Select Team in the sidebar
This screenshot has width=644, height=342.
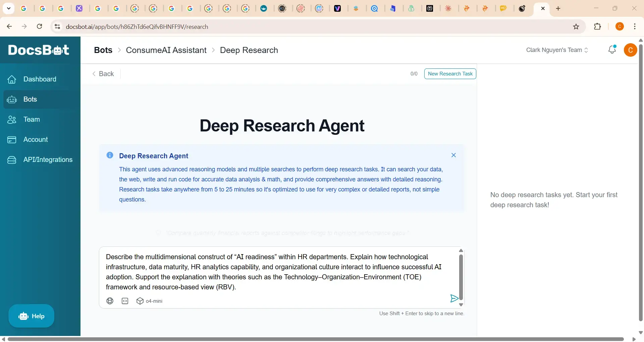click(32, 119)
